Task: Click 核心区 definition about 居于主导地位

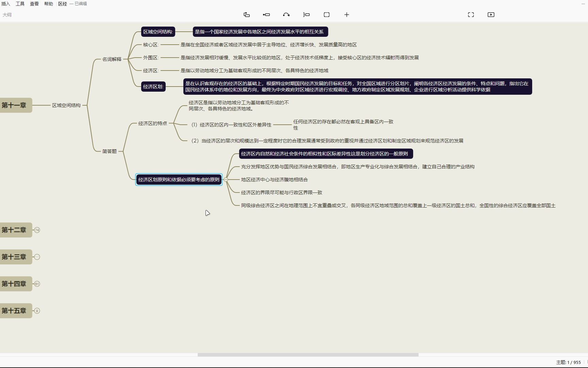Action: pos(268,45)
